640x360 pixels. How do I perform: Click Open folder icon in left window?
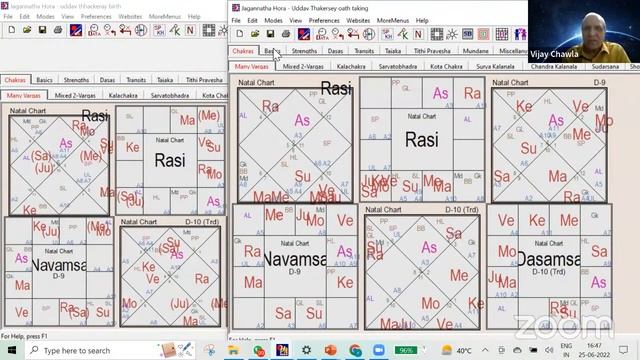pyautogui.click(x=27, y=30)
